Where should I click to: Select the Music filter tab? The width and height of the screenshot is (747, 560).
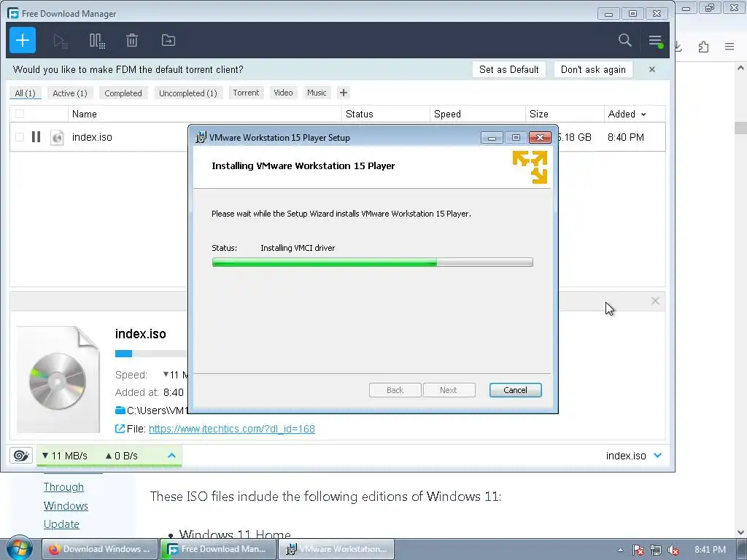317,93
